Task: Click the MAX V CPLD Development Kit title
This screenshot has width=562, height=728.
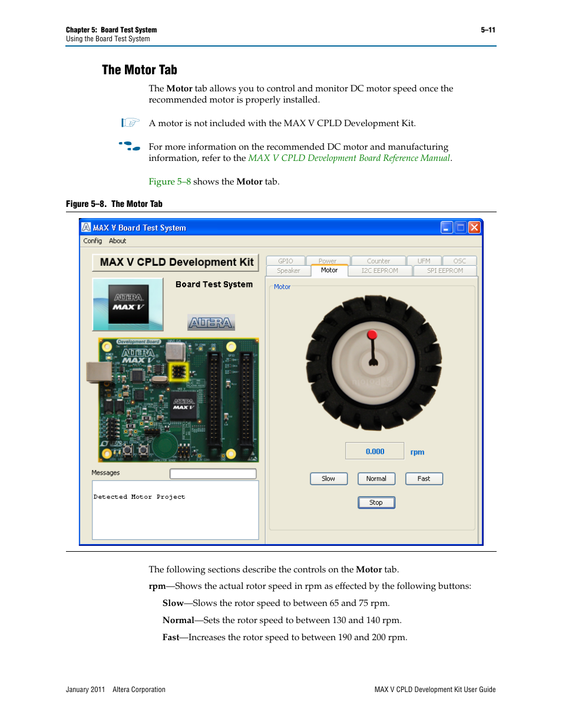Action: coord(176,262)
